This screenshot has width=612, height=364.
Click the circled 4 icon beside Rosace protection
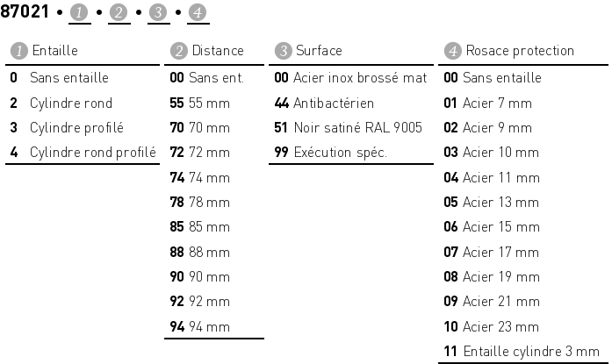[452, 51]
